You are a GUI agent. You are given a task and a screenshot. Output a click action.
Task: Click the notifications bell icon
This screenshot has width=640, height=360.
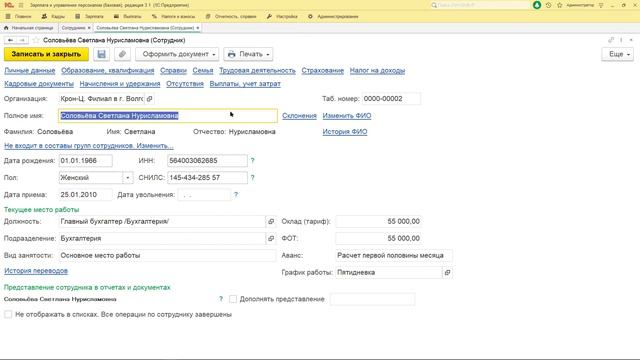pyautogui.click(x=537, y=5)
